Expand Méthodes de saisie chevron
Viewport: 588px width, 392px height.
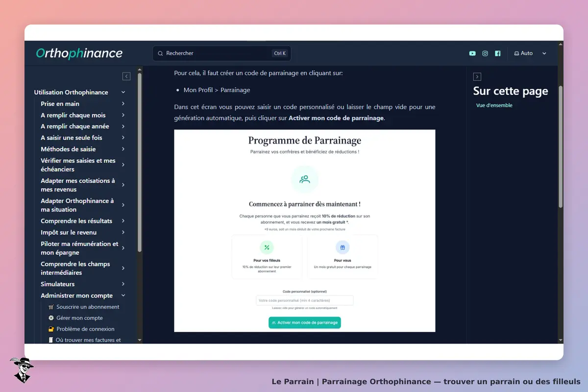[x=123, y=149]
